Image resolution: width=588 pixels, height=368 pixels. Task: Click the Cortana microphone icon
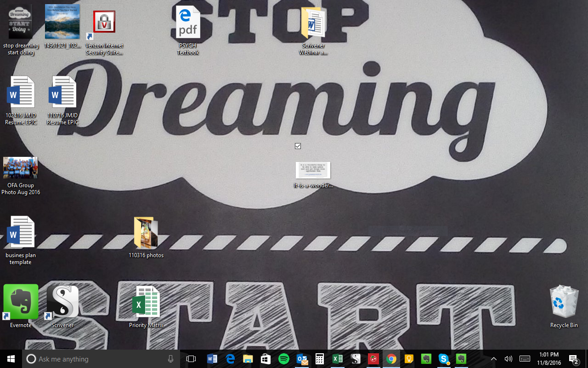click(171, 359)
